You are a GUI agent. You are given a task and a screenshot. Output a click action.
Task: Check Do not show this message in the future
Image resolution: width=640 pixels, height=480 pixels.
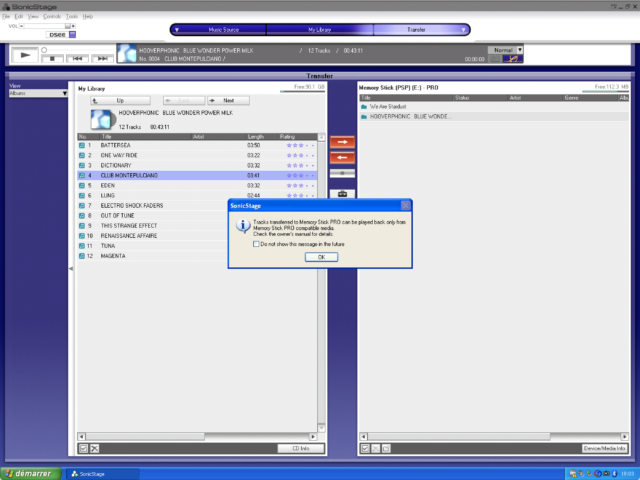256,244
